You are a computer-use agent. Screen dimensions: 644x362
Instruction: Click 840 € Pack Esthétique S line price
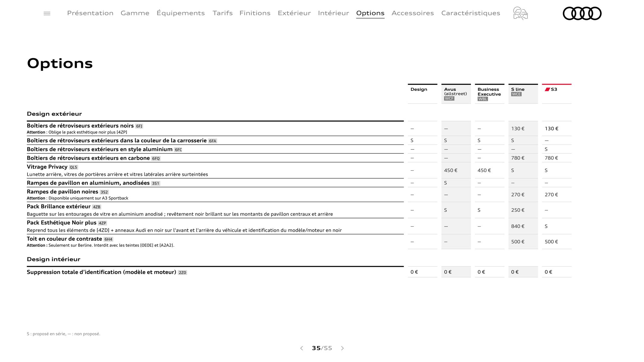coord(518,226)
